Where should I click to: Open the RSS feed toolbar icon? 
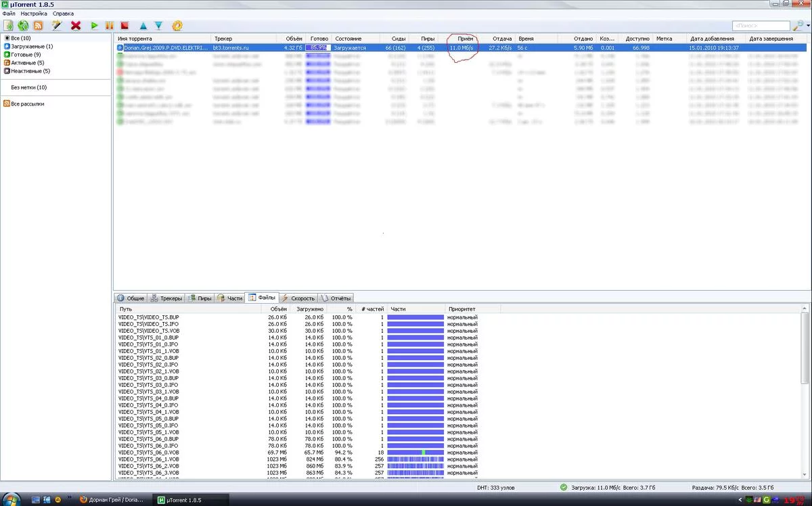[x=38, y=26]
